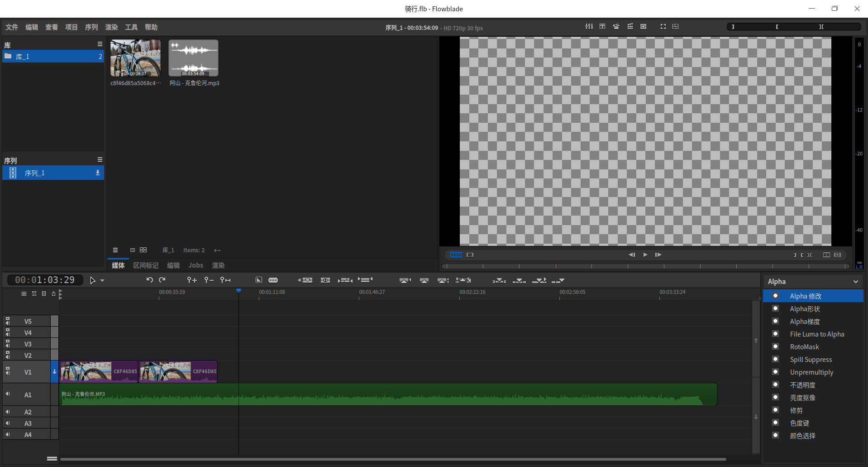Click the fullscreen icon in top toolbar
This screenshot has width=868, height=467.
point(663,27)
